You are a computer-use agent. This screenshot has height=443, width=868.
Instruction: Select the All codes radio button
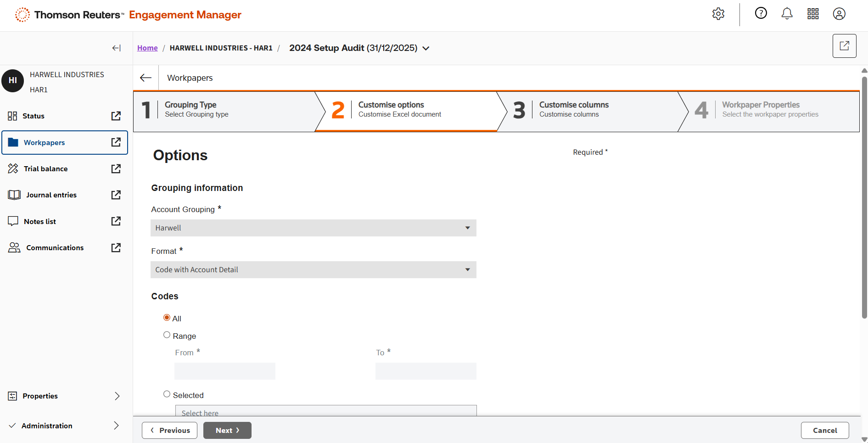pos(167,318)
